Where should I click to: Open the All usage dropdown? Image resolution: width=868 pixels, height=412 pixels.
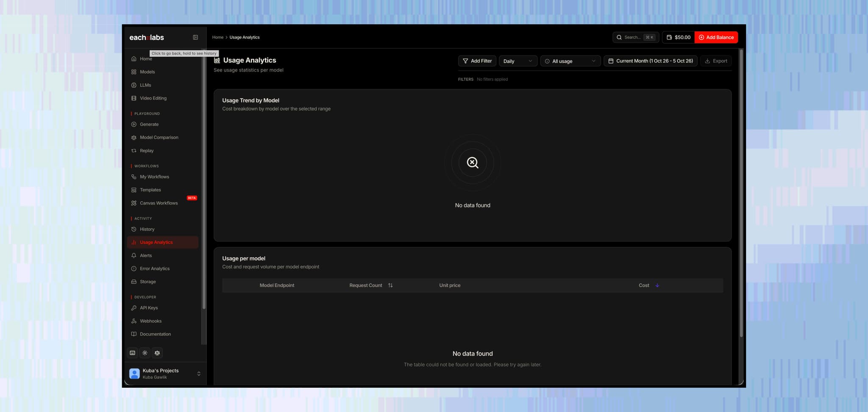pyautogui.click(x=570, y=61)
